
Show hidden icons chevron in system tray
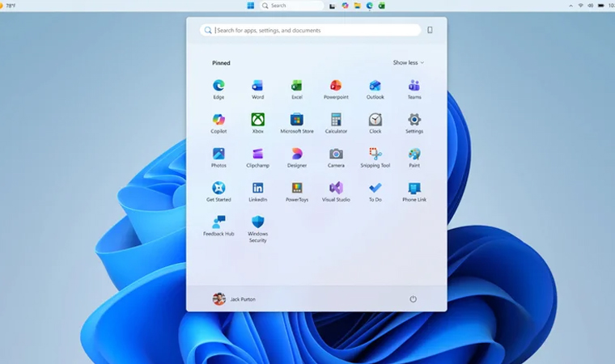(x=570, y=6)
